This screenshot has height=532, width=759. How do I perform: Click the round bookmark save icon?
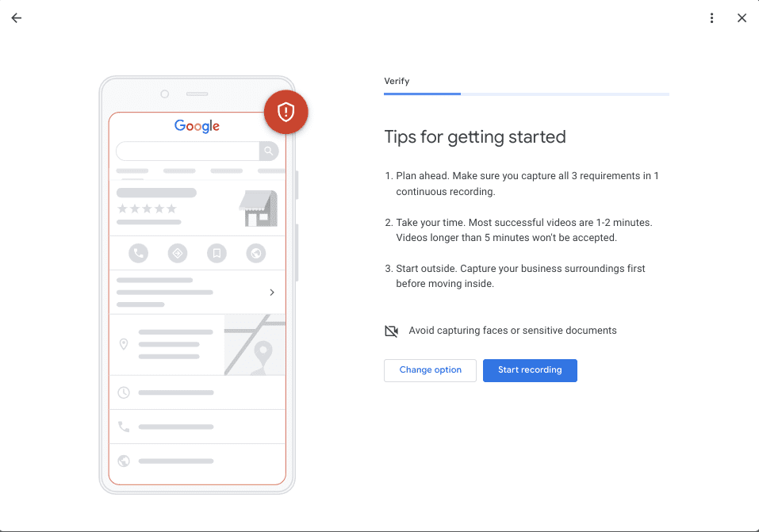point(217,253)
